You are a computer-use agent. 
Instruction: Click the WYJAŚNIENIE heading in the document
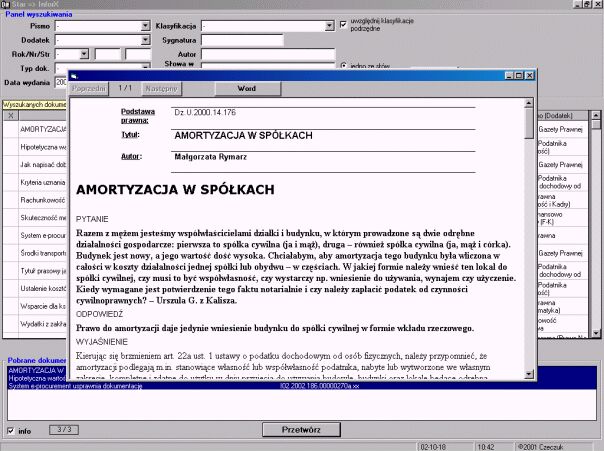(102, 342)
